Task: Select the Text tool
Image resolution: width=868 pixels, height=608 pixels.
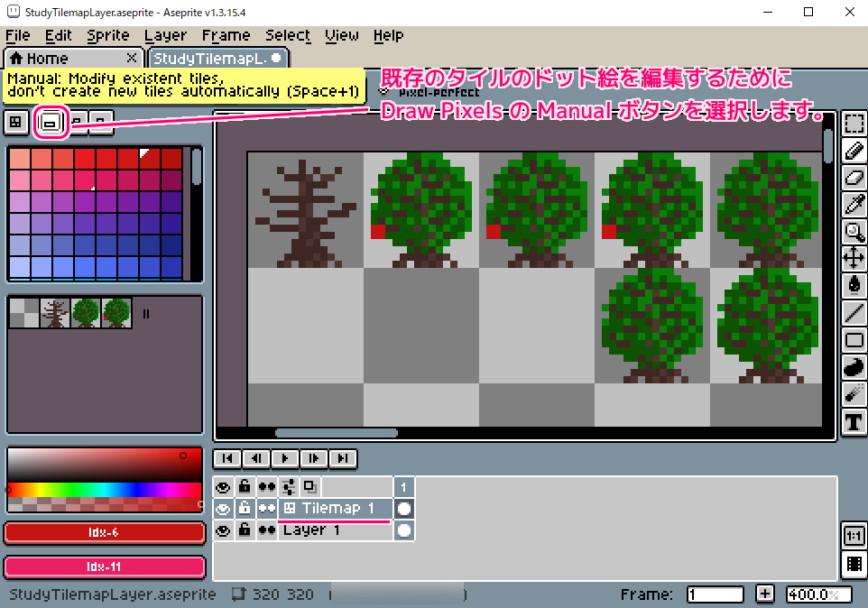Action: 854,421
